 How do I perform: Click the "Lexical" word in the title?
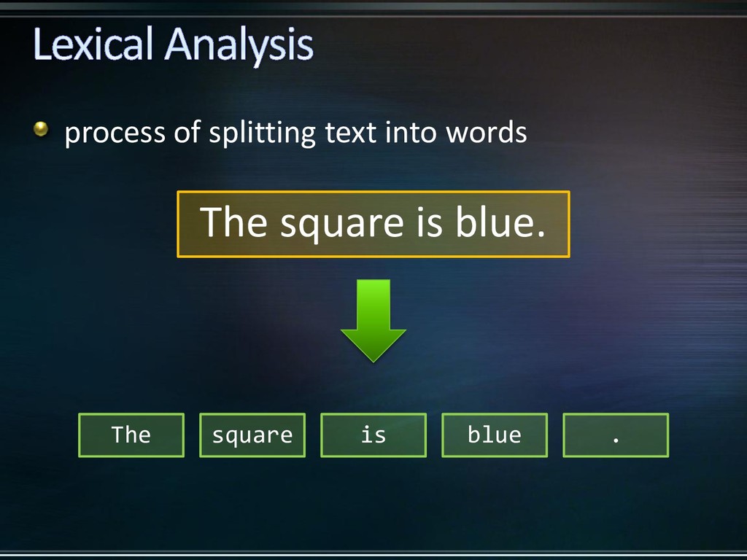[93, 44]
